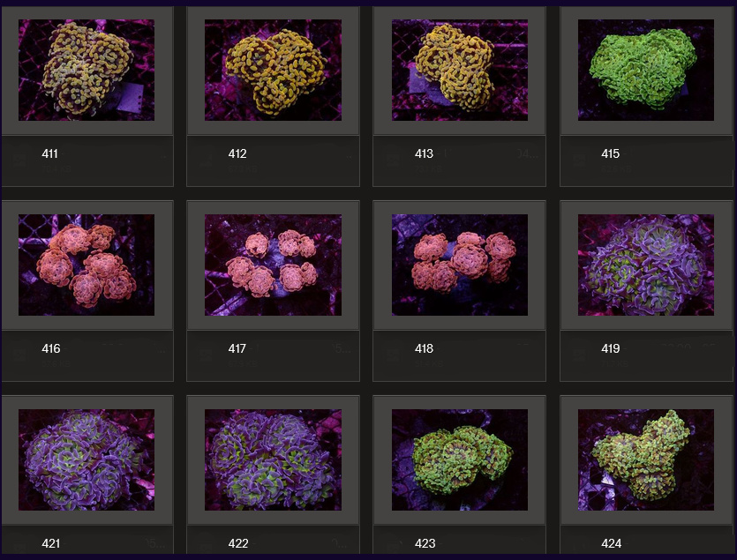Select the file name label "411"
Screen dimensions: 737x560
point(49,153)
